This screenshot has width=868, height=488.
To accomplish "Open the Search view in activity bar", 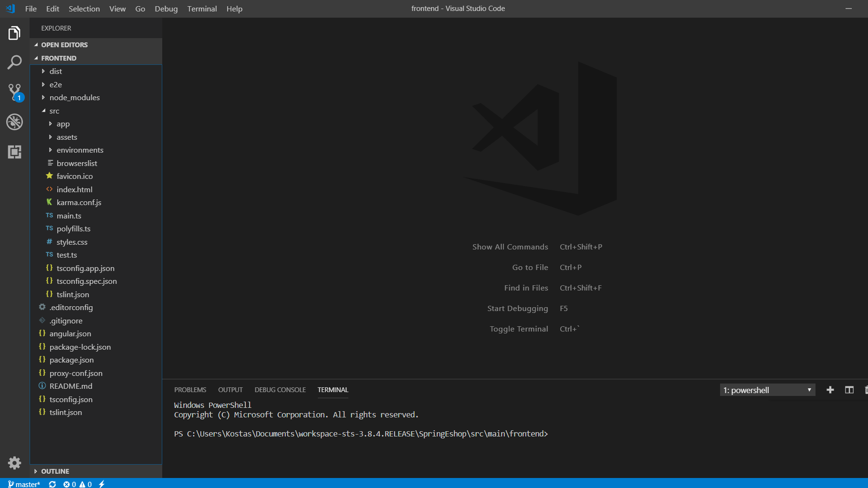I will [14, 62].
